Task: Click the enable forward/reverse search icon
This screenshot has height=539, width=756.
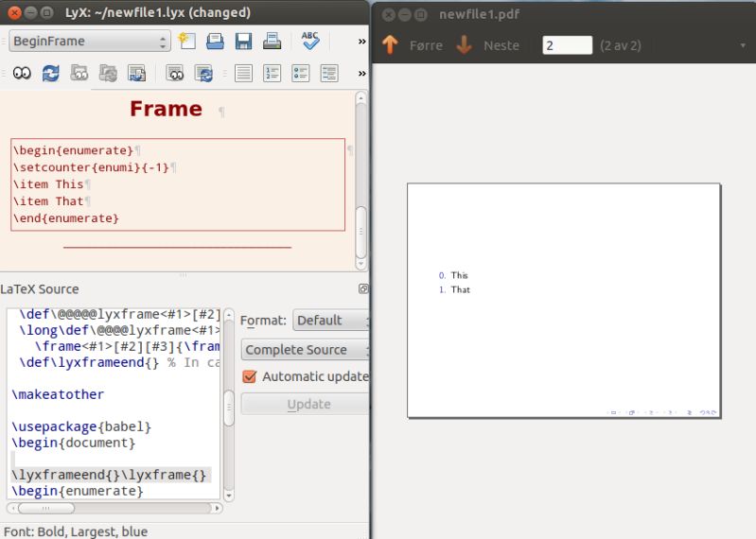Action: [137, 73]
